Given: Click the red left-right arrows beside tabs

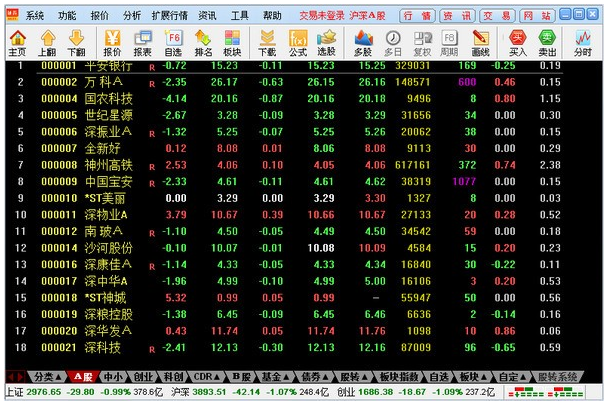Looking at the screenshot, I should [16, 376].
